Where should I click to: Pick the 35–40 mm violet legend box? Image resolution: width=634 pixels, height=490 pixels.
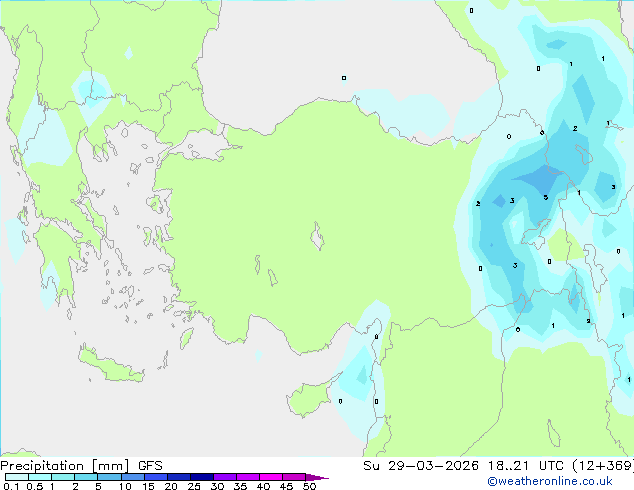coord(248,477)
